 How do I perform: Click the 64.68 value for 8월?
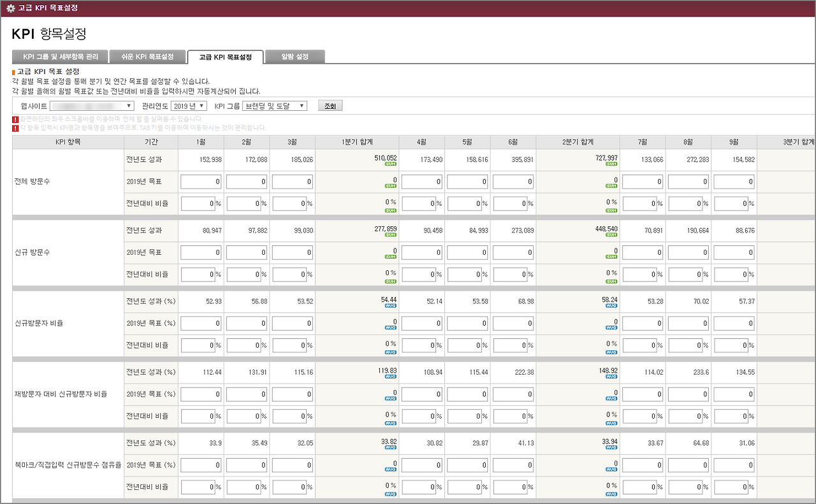tap(701, 442)
